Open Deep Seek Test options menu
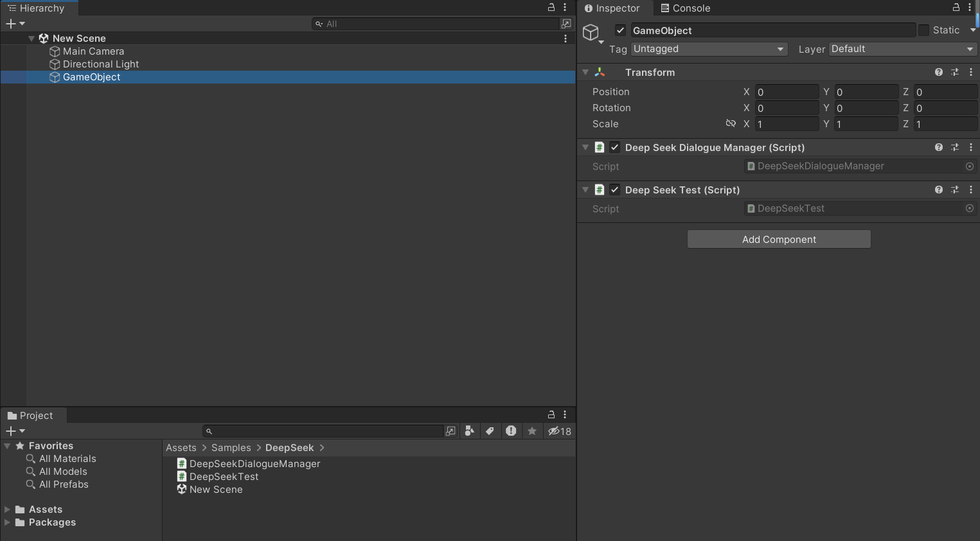 tap(971, 190)
